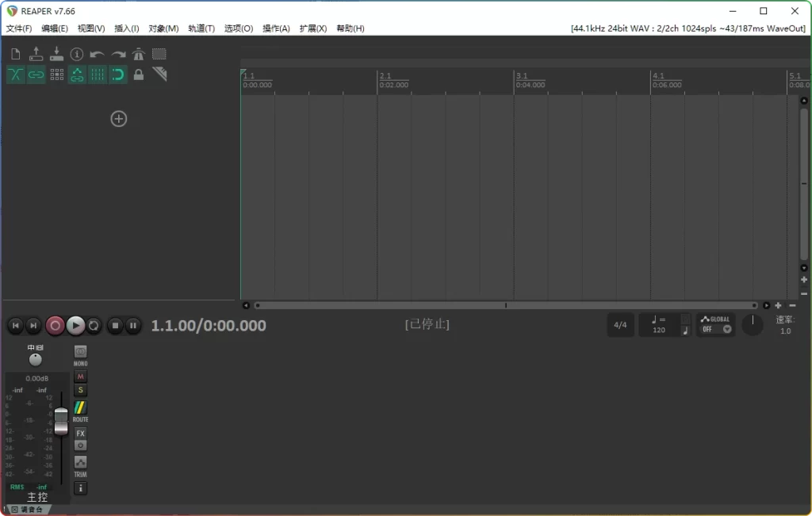Save the current project

(56, 53)
